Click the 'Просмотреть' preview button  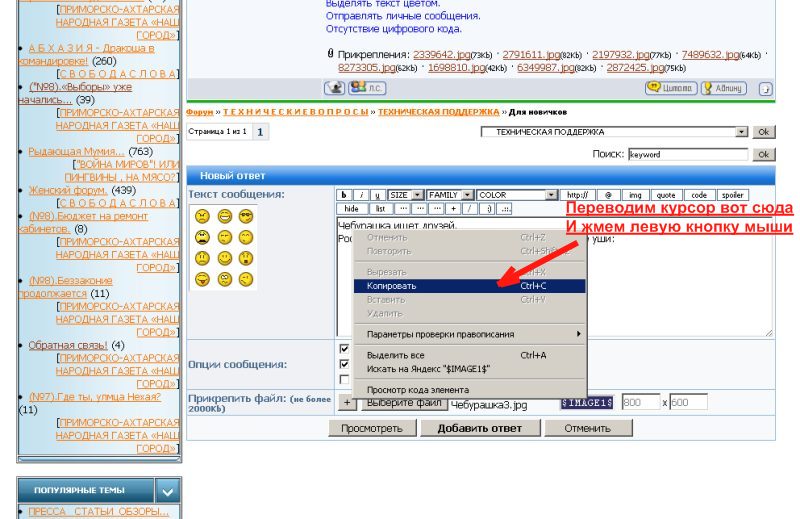pyautogui.click(x=372, y=428)
